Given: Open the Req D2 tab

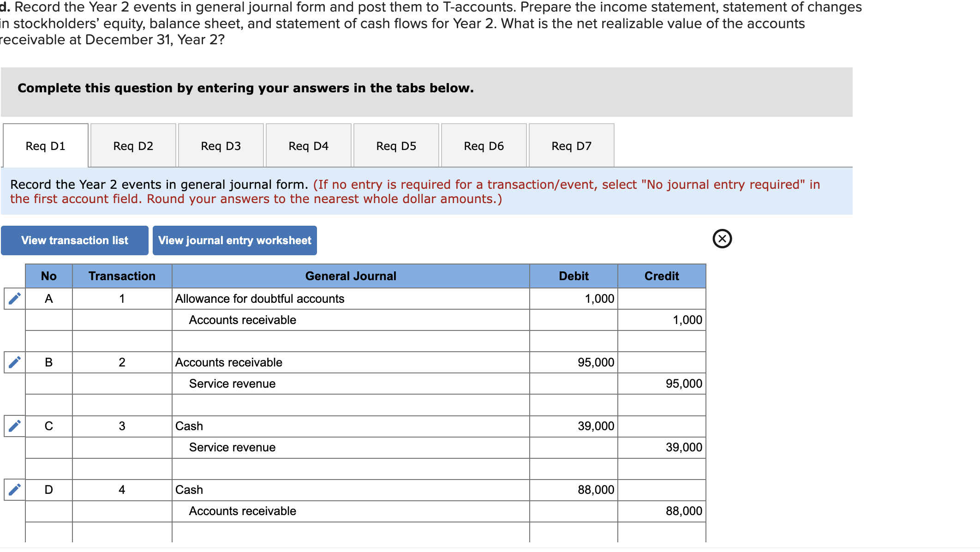Looking at the screenshot, I should (x=133, y=146).
